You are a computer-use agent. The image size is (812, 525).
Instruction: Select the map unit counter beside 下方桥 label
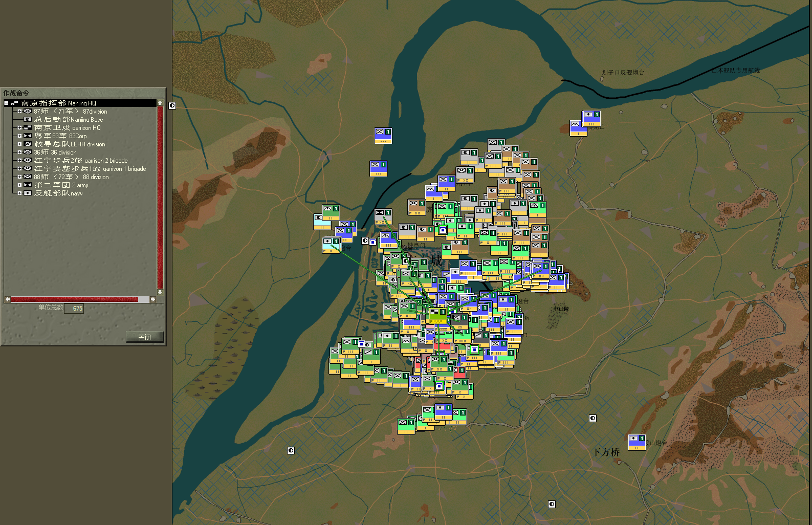[x=637, y=442]
